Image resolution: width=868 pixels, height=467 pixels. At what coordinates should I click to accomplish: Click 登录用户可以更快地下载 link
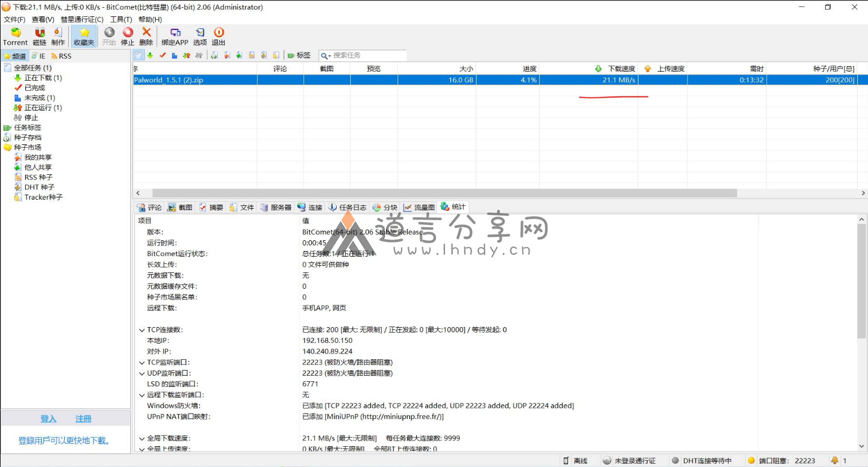tap(64, 440)
